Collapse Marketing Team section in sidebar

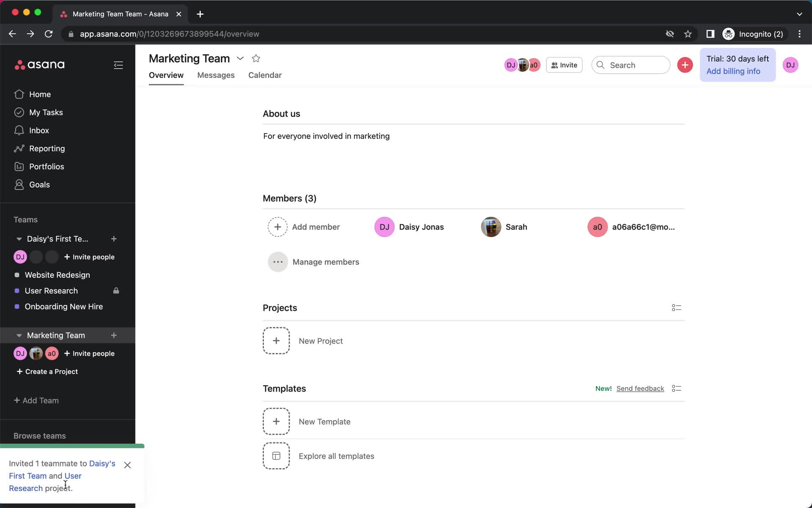(x=19, y=336)
